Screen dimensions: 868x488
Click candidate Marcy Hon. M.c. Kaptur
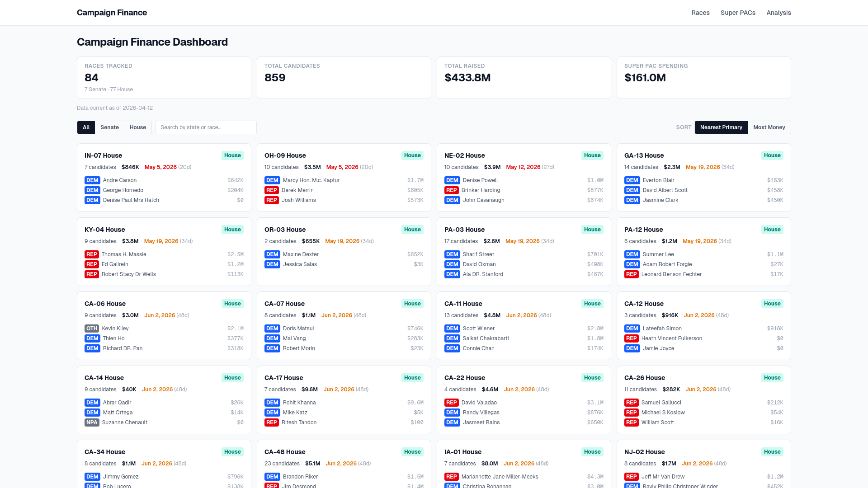(x=311, y=180)
